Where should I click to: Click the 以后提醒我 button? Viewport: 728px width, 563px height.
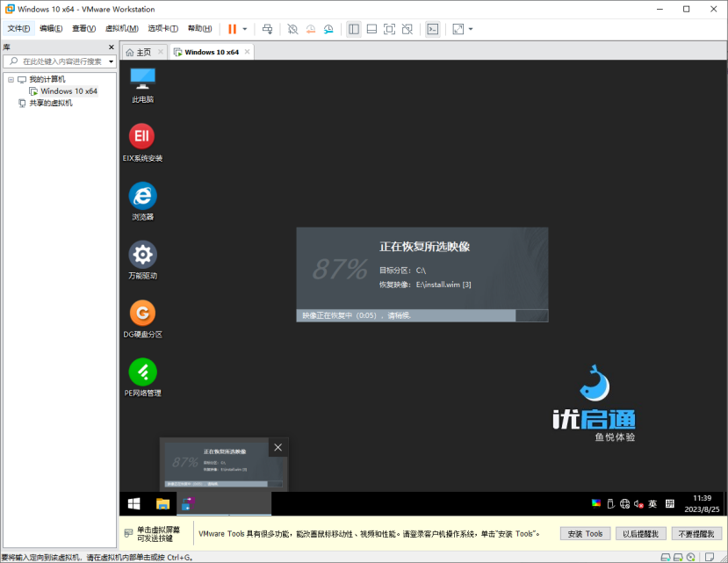point(641,534)
